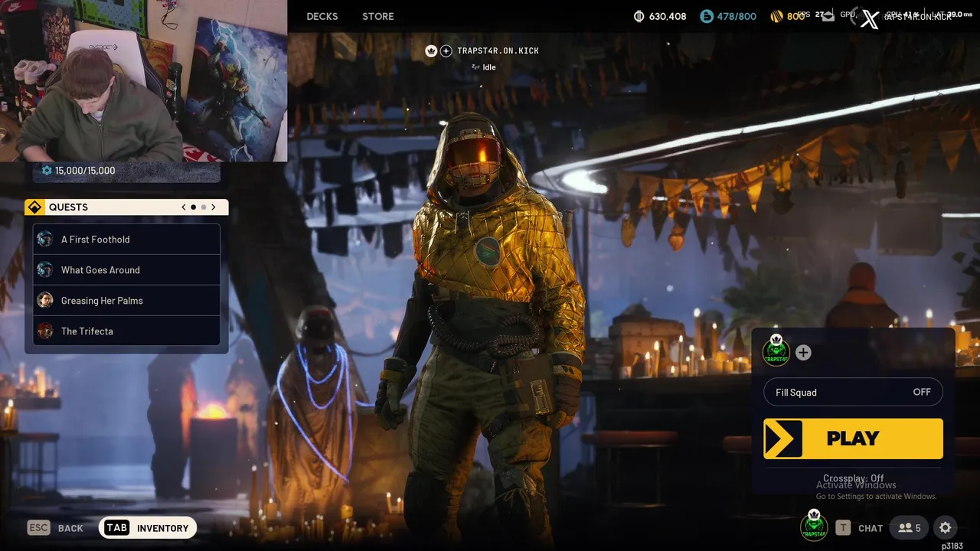Click squad leader avatar in squad panel

(776, 351)
